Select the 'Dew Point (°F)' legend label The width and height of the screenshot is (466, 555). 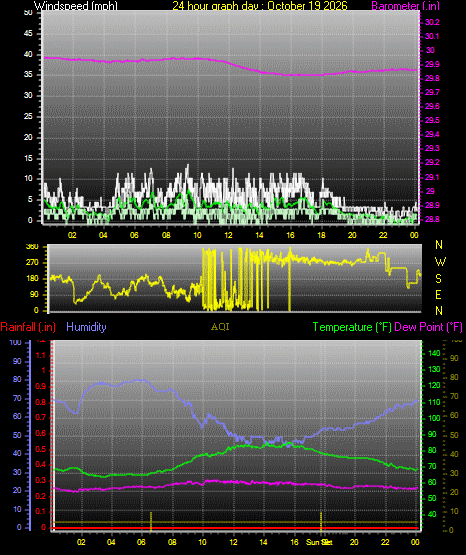pos(428,327)
